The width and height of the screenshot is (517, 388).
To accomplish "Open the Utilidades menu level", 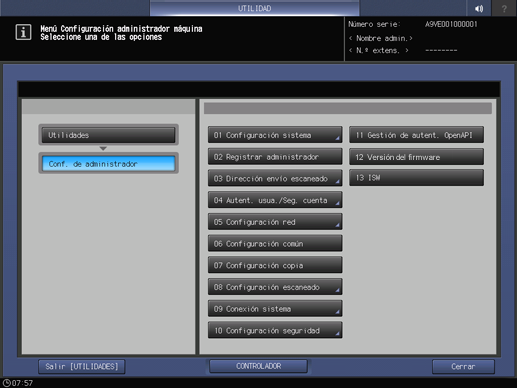I will [x=108, y=135].
